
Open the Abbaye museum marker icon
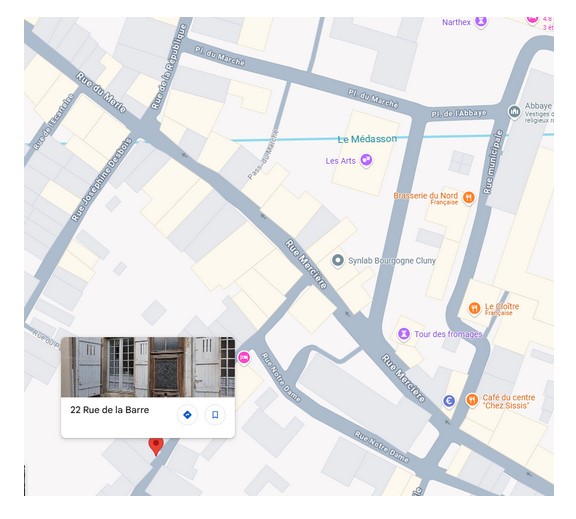click(x=514, y=111)
